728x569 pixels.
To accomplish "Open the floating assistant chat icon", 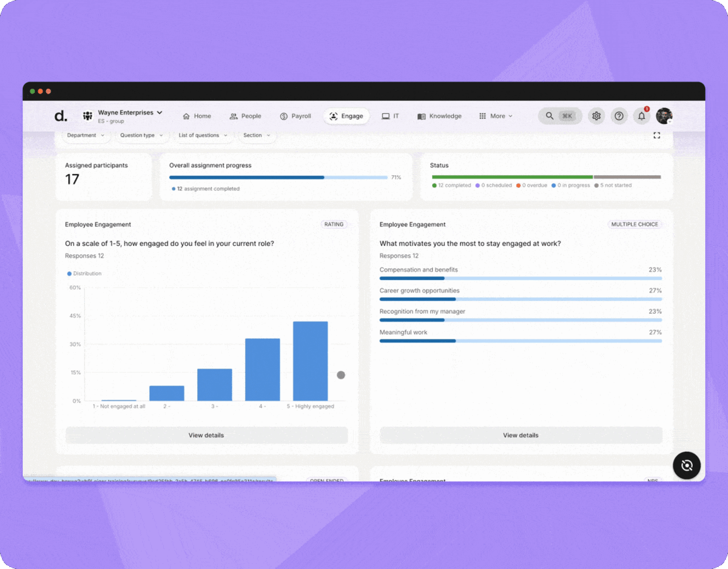I will pyautogui.click(x=687, y=465).
